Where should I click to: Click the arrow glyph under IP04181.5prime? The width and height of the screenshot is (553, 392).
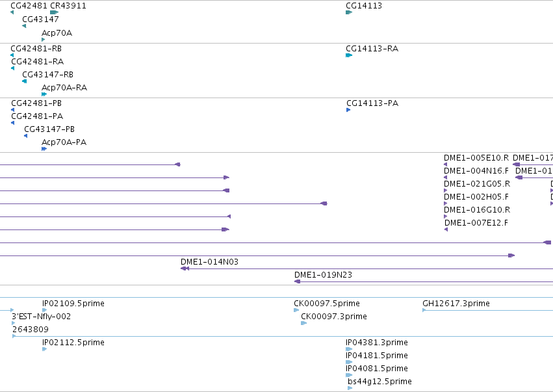[x=349, y=362]
